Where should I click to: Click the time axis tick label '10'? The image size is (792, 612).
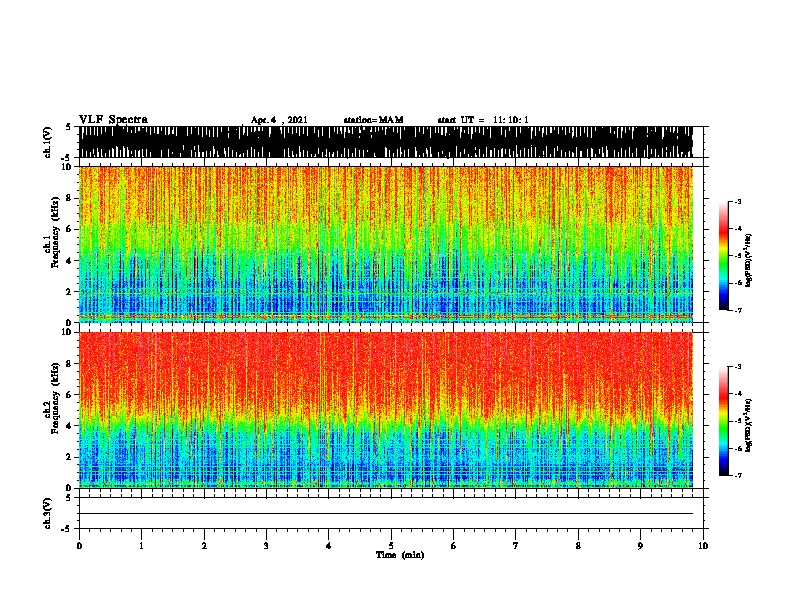click(x=703, y=546)
